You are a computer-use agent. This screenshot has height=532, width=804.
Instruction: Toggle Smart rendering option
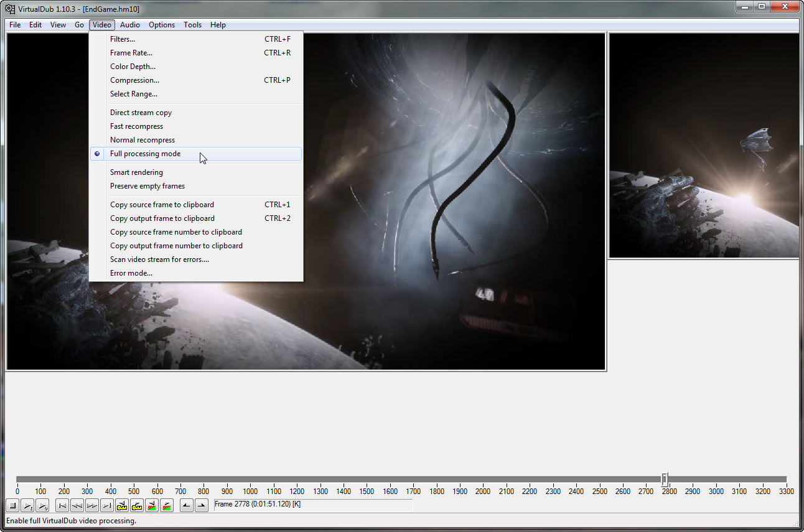pos(136,172)
